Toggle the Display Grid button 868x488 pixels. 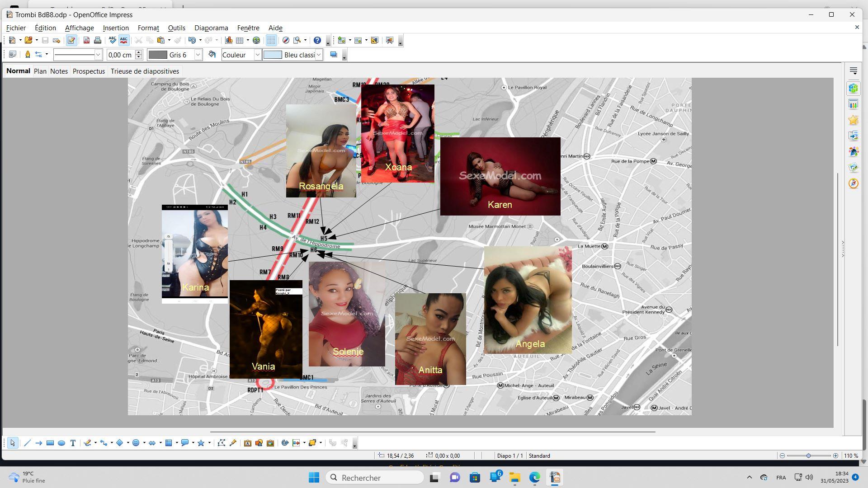[x=271, y=40]
